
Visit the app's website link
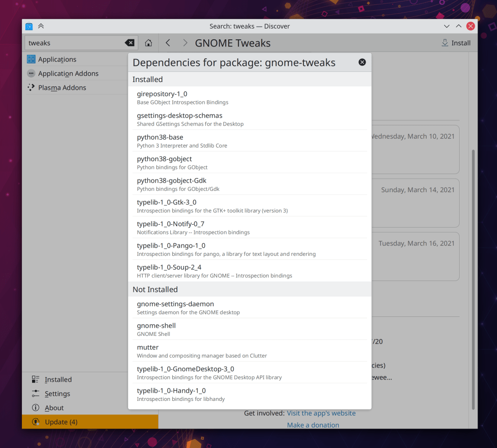[321, 413]
